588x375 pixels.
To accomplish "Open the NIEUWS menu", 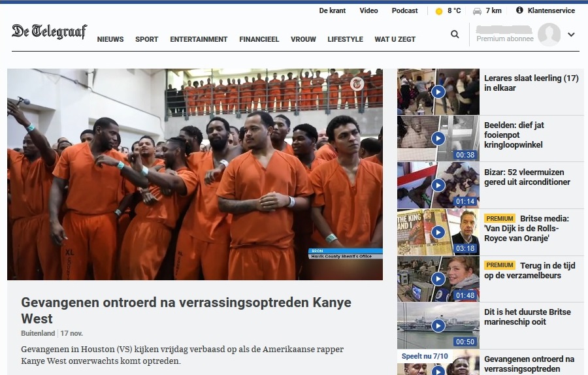I will point(110,39).
